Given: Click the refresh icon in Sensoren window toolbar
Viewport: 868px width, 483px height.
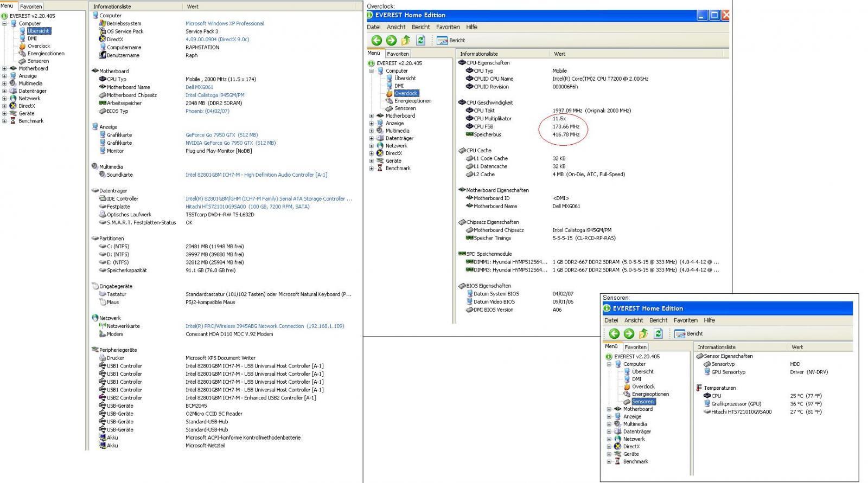Looking at the screenshot, I should pyautogui.click(x=658, y=333).
